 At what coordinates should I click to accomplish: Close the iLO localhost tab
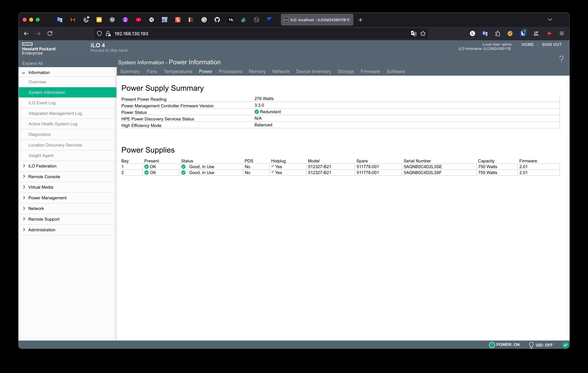(x=348, y=20)
